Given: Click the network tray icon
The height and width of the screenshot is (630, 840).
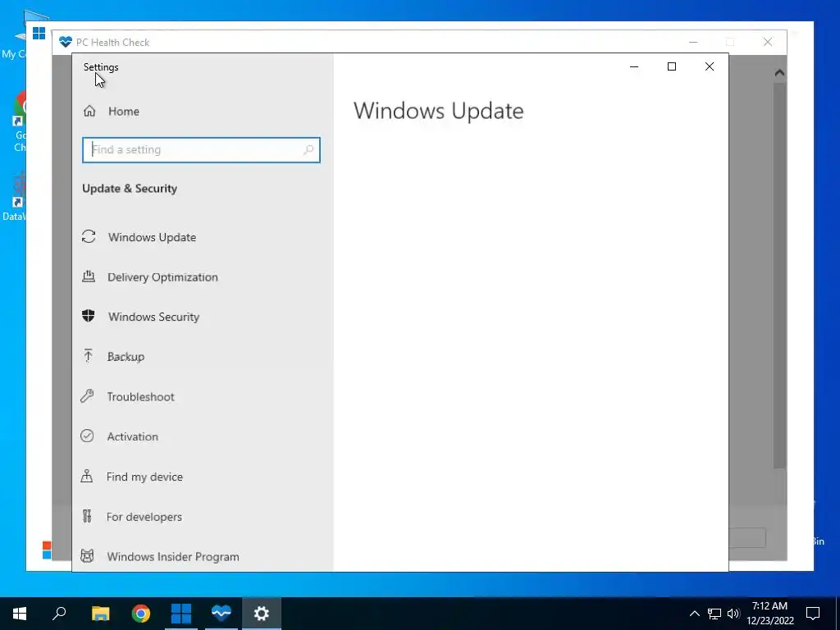Looking at the screenshot, I should (714, 614).
